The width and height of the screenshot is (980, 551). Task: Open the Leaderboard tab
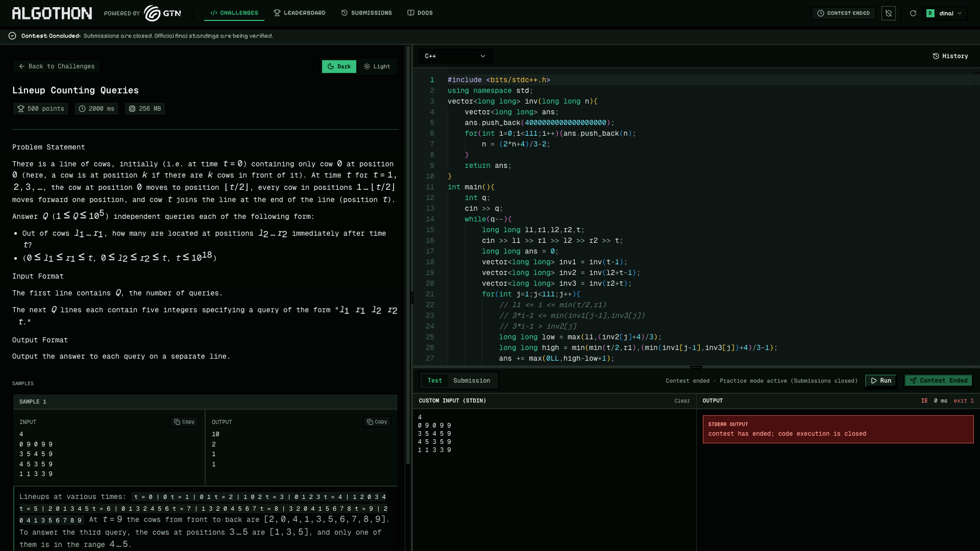(x=300, y=13)
